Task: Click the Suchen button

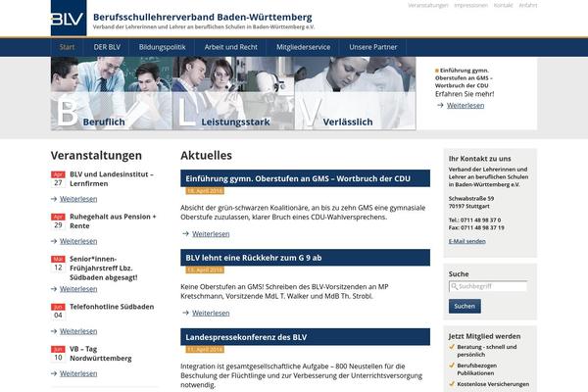Action: (465, 306)
